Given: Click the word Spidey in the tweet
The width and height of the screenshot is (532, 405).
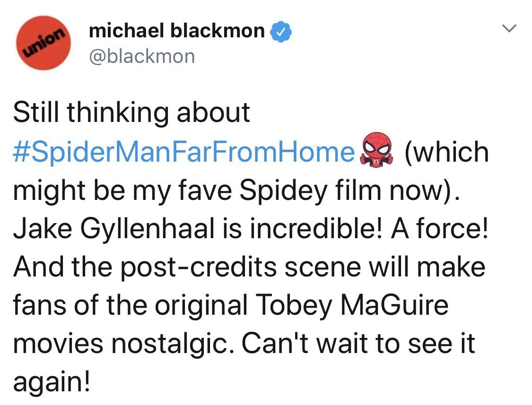Looking at the screenshot, I should coord(283,191).
